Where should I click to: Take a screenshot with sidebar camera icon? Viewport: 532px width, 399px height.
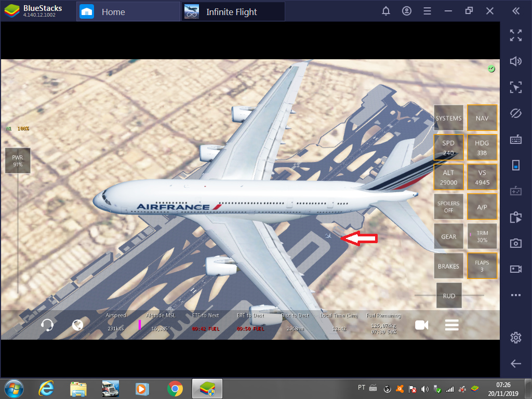coord(516,243)
